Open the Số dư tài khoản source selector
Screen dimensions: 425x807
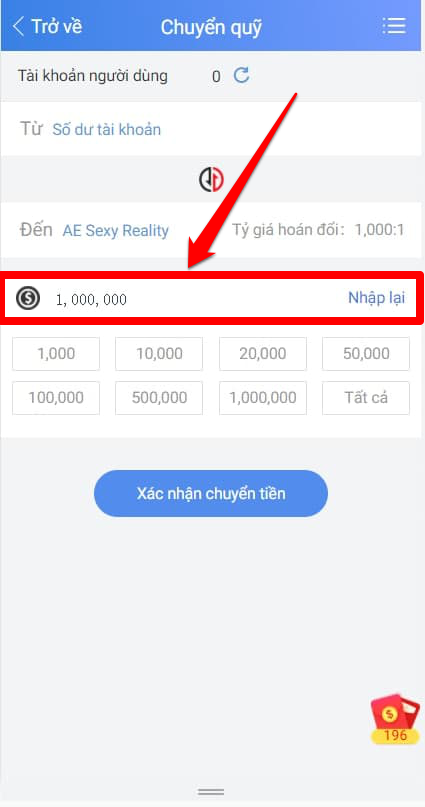coord(107,129)
